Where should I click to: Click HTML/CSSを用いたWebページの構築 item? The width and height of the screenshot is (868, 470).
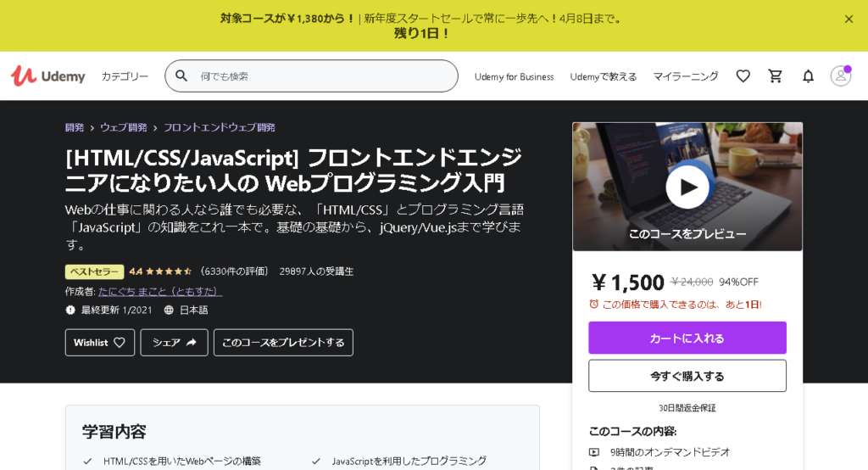point(181,462)
